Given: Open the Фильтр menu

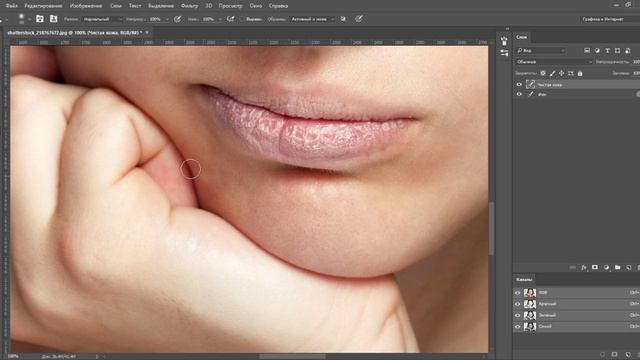Looking at the screenshot, I should (x=189, y=6).
